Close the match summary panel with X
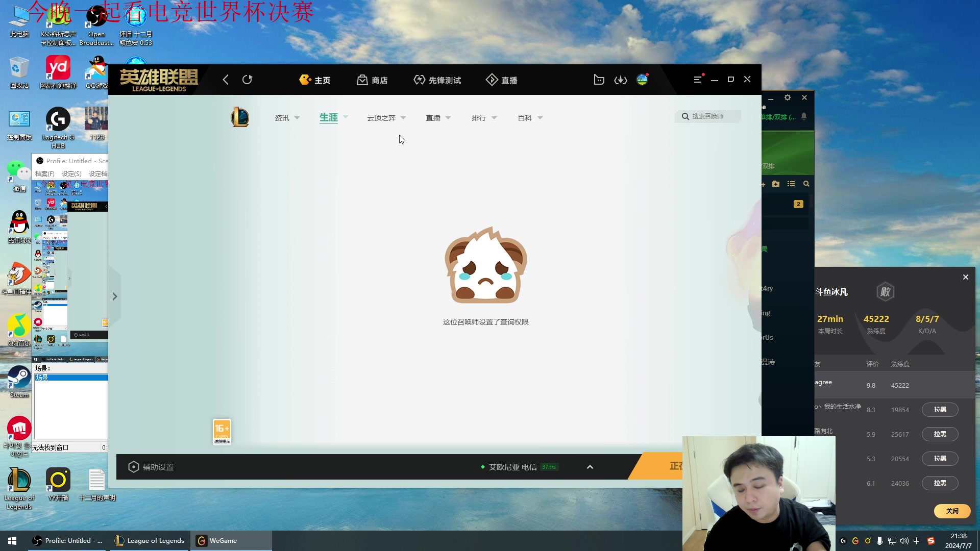The width and height of the screenshot is (980, 551). pos(965,277)
